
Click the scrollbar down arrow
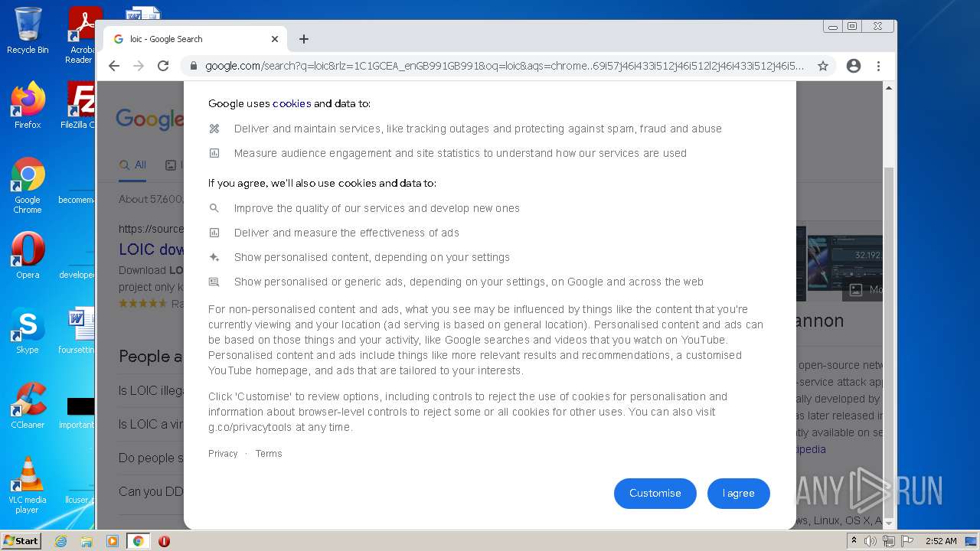pyautogui.click(x=889, y=523)
